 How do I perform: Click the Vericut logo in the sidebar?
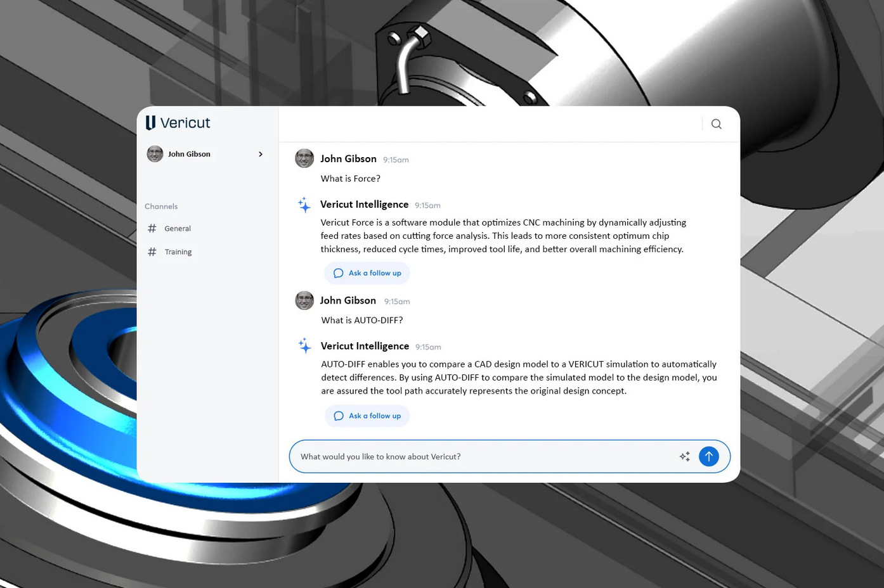pyautogui.click(x=178, y=123)
